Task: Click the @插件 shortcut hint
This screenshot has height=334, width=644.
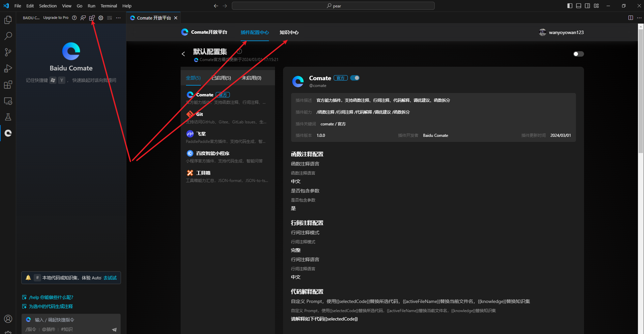Action: (49, 329)
